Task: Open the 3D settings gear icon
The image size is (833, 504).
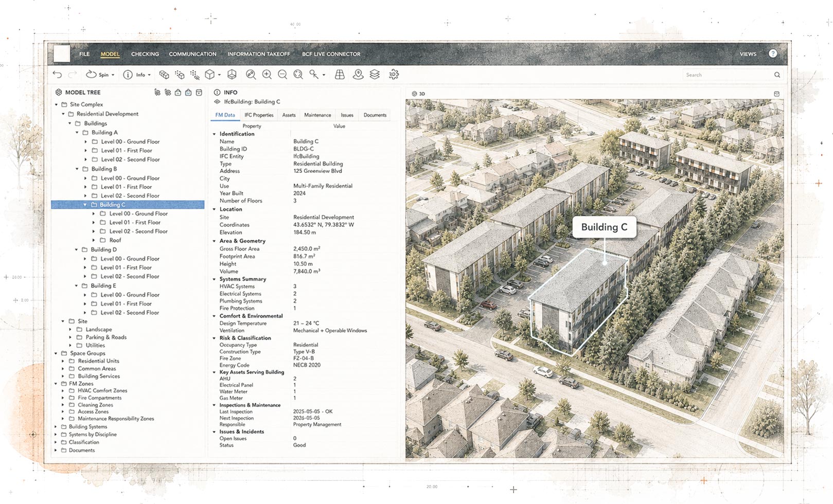Action: coord(394,75)
